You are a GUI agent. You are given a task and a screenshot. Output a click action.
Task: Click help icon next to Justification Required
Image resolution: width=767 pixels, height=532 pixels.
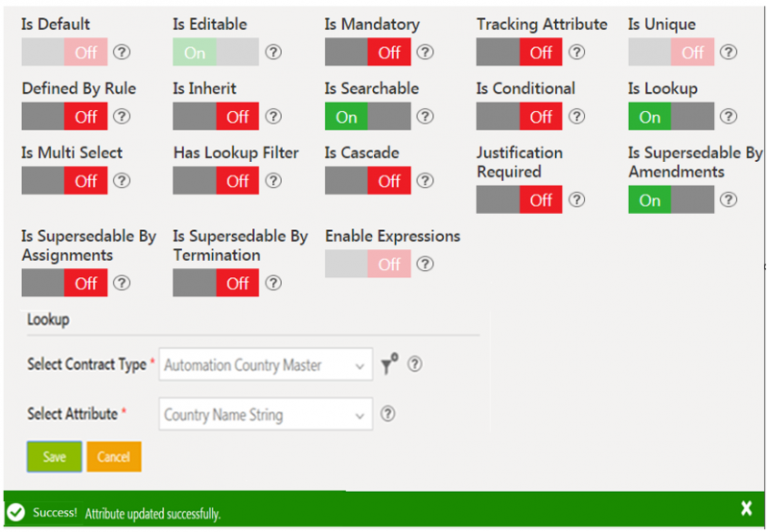577,199
